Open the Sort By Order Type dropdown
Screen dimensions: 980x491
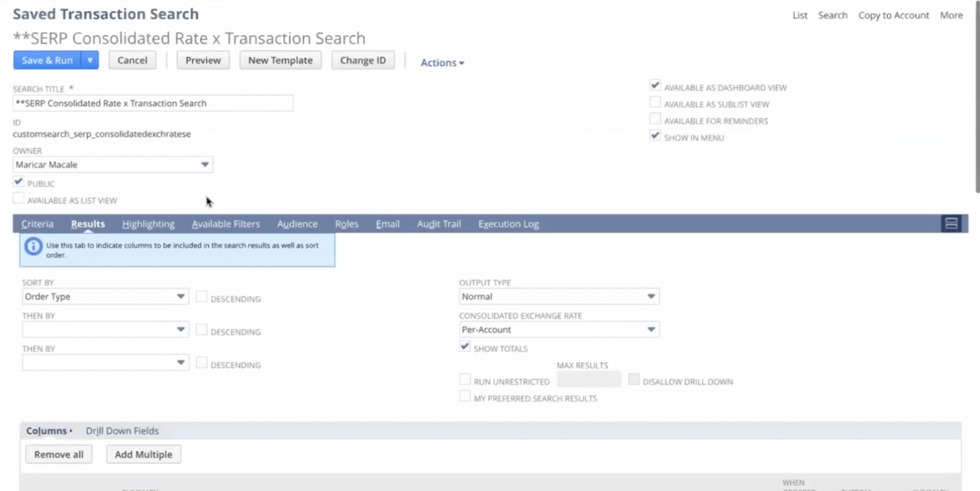pyautogui.click(x=181, y=296)
